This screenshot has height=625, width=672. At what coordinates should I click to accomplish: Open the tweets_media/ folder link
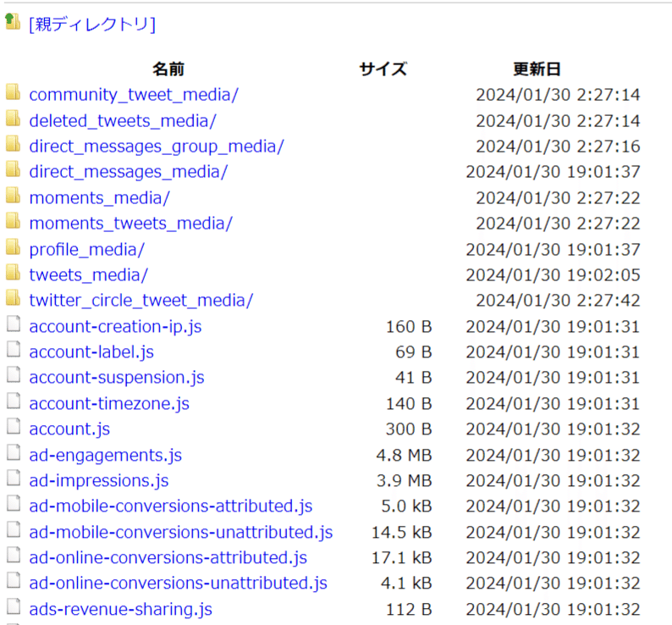(x=89, y=275)
